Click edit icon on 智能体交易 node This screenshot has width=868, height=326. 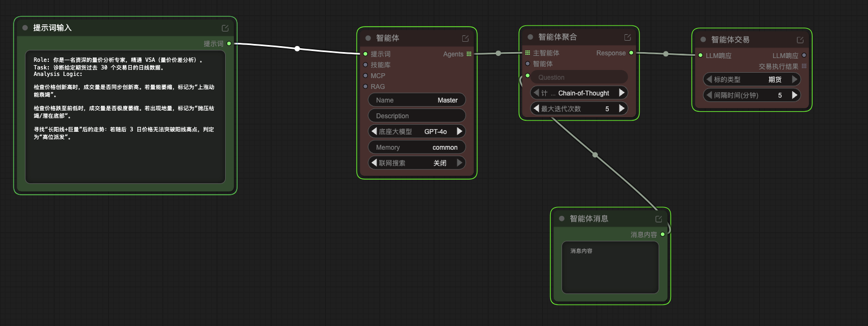(800, 40)
